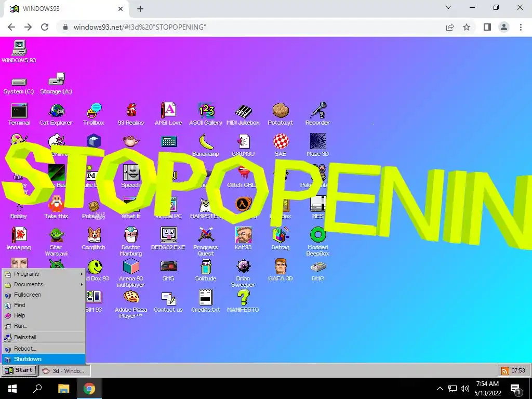Choose Reinstall in Start menu
This screenshot has width=532, height=399.
[44, 337]
